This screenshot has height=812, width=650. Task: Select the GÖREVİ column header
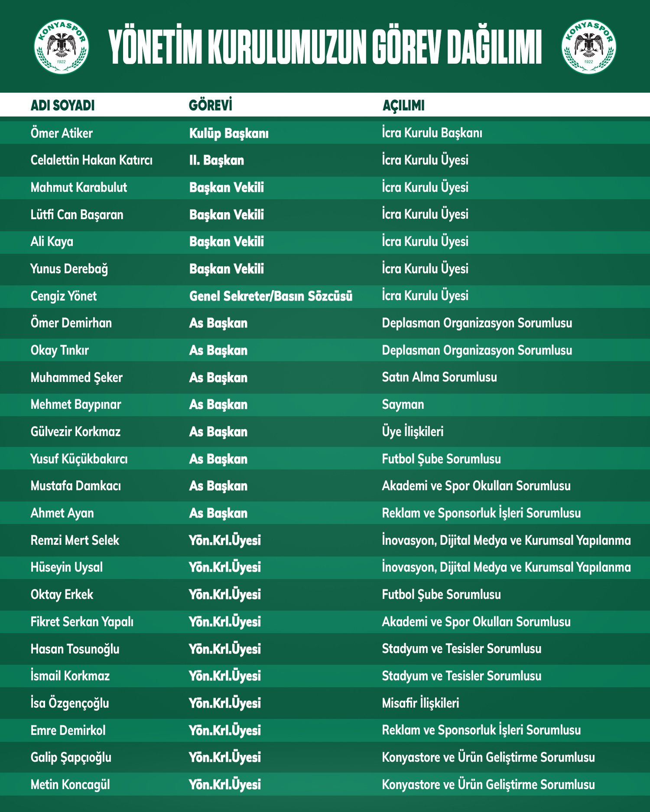(211, 105)
